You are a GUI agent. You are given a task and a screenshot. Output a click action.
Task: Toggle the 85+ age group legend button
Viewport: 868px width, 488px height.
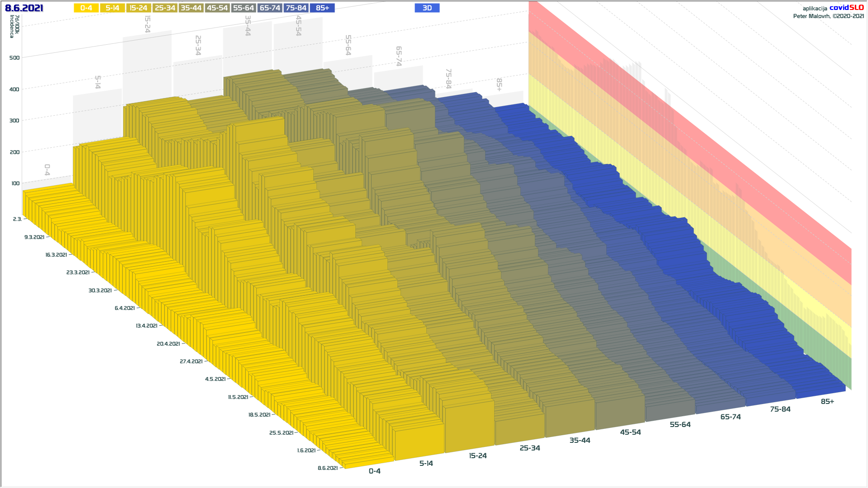pyautogui.click(x=322, y=8)
